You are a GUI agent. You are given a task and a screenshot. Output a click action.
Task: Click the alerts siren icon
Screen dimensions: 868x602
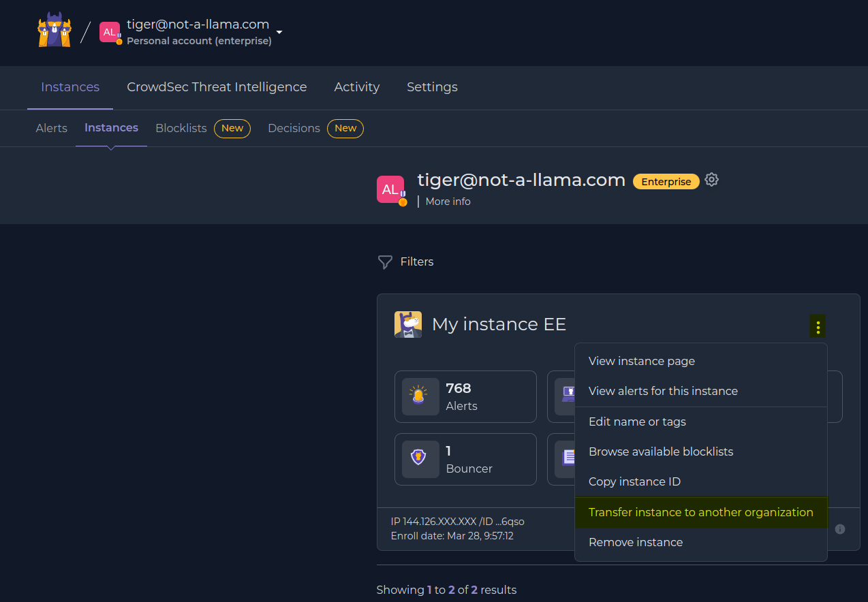tap(420, 396)
